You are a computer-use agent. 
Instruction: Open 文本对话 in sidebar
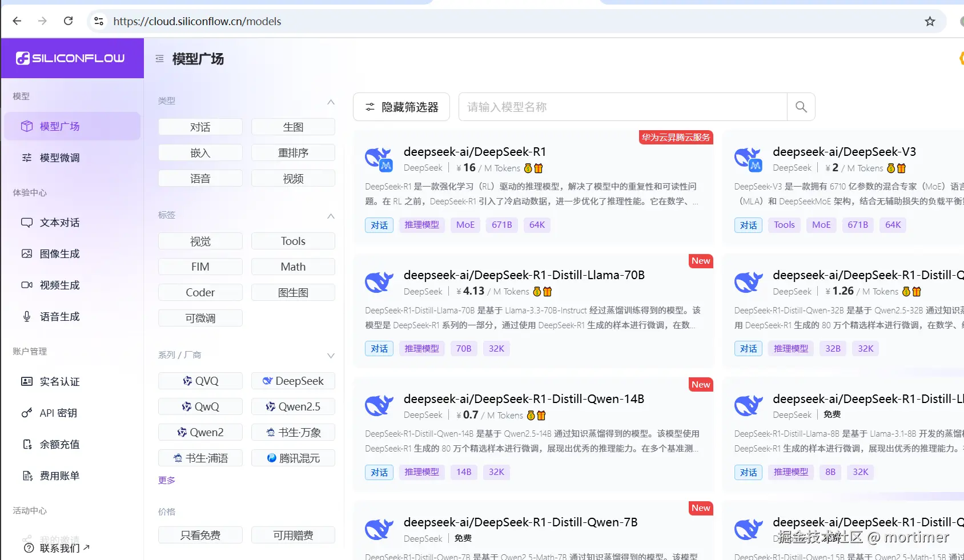(x=72, y=223)
